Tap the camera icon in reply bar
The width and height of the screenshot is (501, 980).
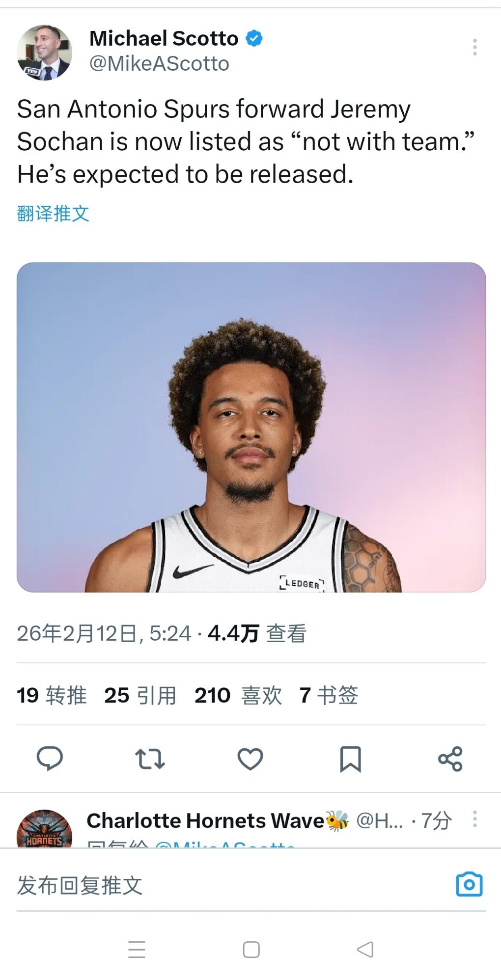469,884
